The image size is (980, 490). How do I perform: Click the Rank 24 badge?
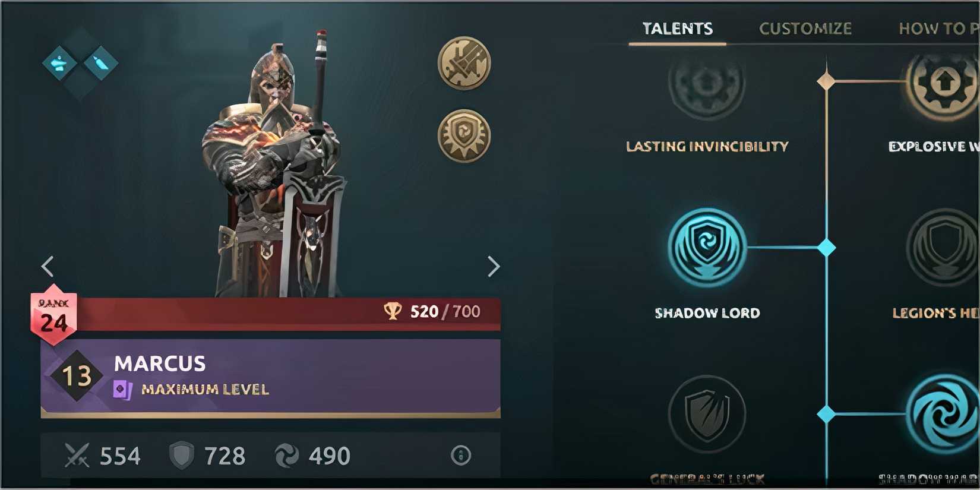tap(53, 319)
